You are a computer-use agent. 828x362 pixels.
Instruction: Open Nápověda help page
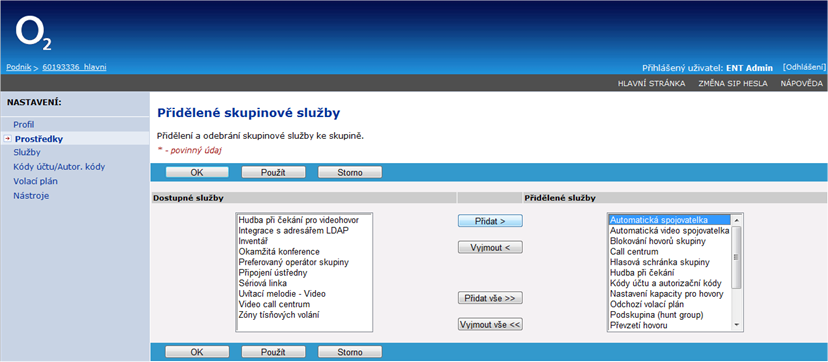[x=802, y=83]
